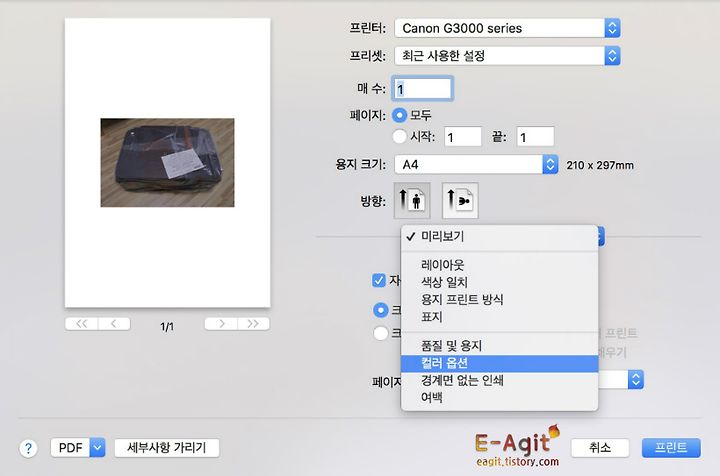
Task: Choose 미리보기 in the popup menu
Action: tap(500, 236)
